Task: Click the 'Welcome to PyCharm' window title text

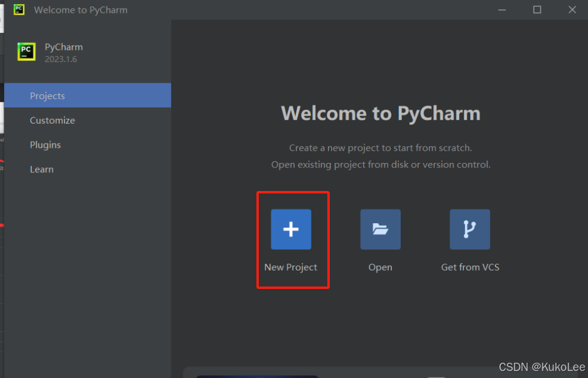Action: coord(81,10)
